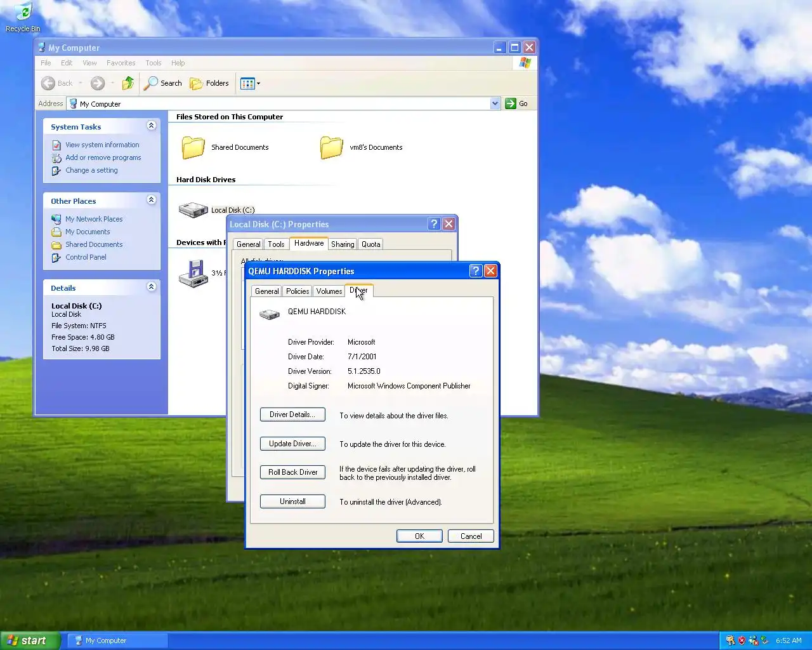The image size is (812, 650).
Task: Expand the Address bar dropdown
Action: coord(495,103)
